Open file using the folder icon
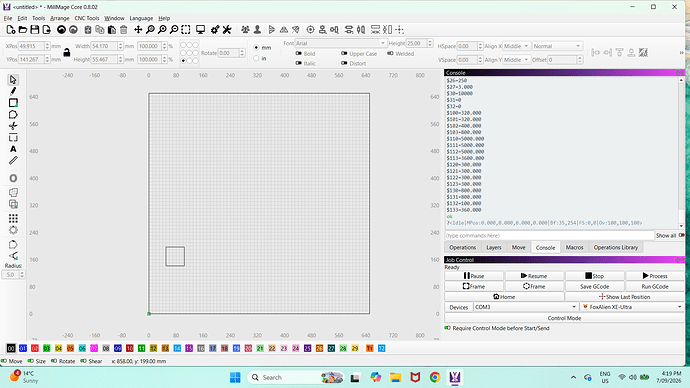This screenshot has width=690, height=388. pyautogui.click(x=22, y=29)
